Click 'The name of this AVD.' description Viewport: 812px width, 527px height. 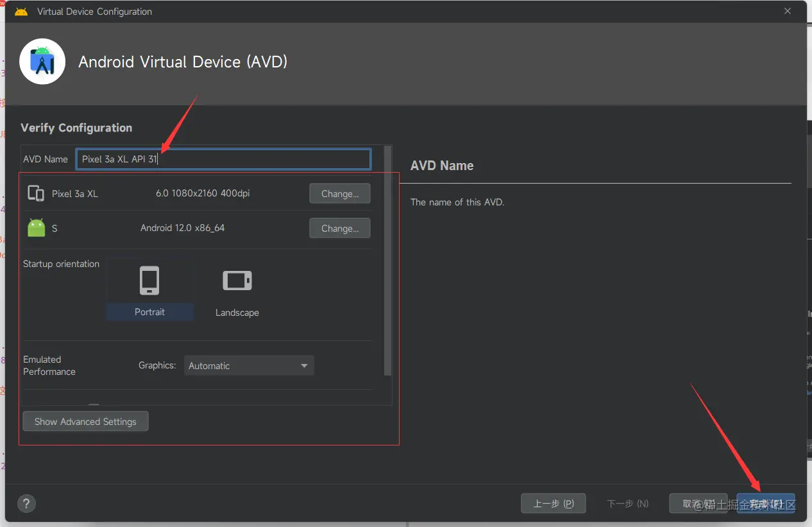(457, 202)
